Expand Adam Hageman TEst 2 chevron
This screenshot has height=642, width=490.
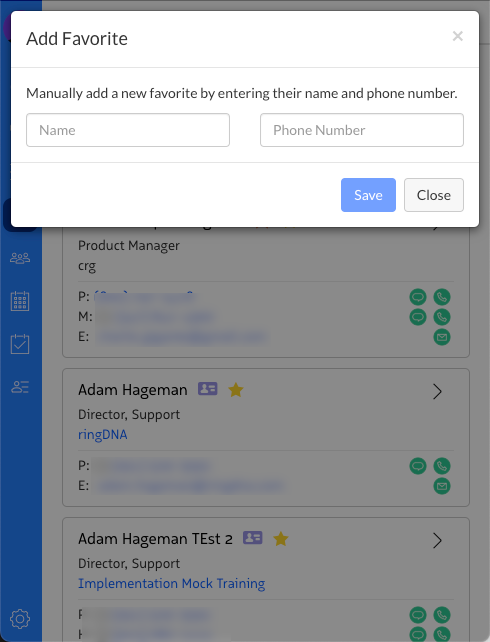coord(437,541)
